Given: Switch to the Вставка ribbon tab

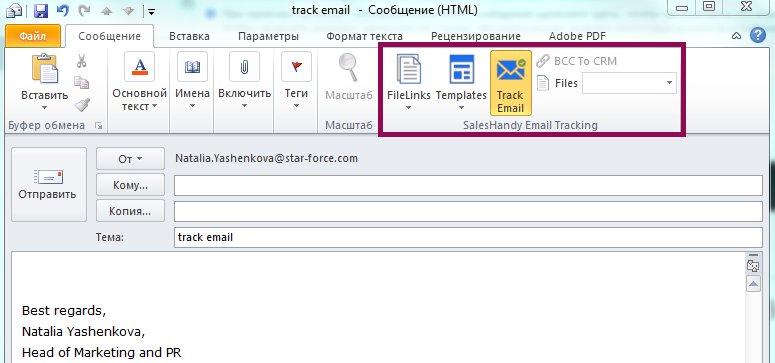Looking at the screenshot, I should (189, 36).
